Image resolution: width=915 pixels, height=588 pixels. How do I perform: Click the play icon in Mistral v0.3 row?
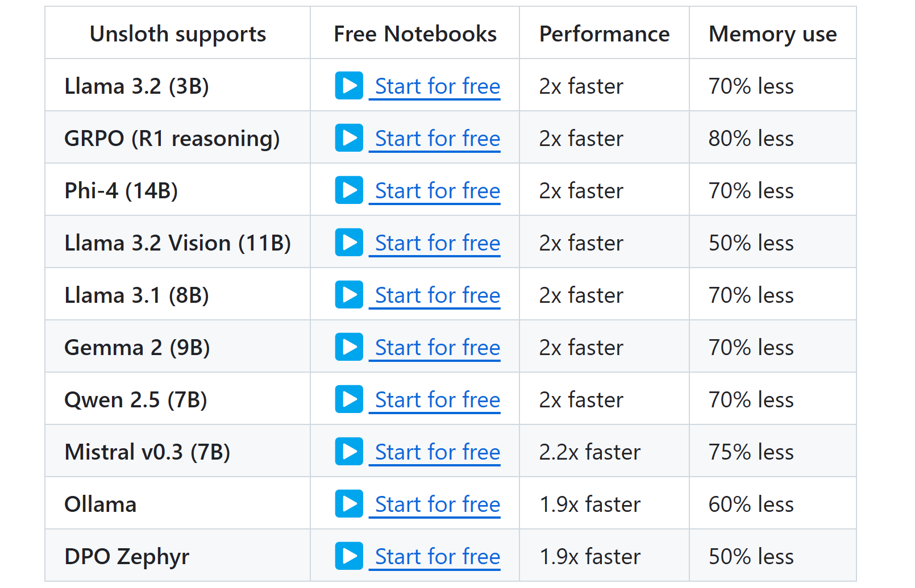[349, 452]
